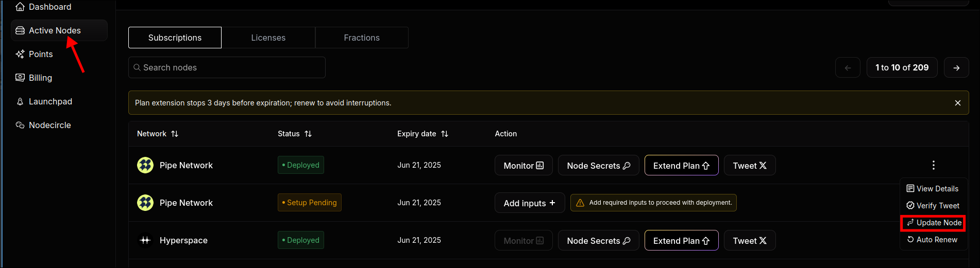Viewport: 980px width, 268px height.
Task: Click the Deployed badge for Hyperspace
Action: point(301,240)
